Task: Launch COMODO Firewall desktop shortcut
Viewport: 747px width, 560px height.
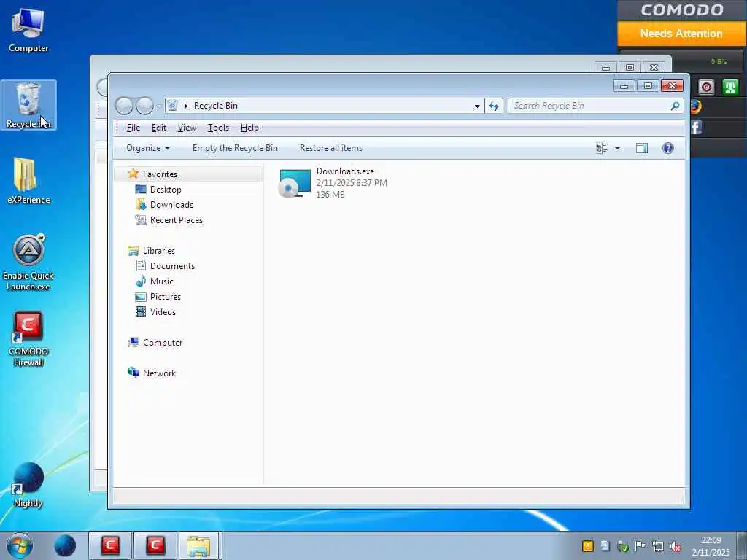Action: point(28,339)
